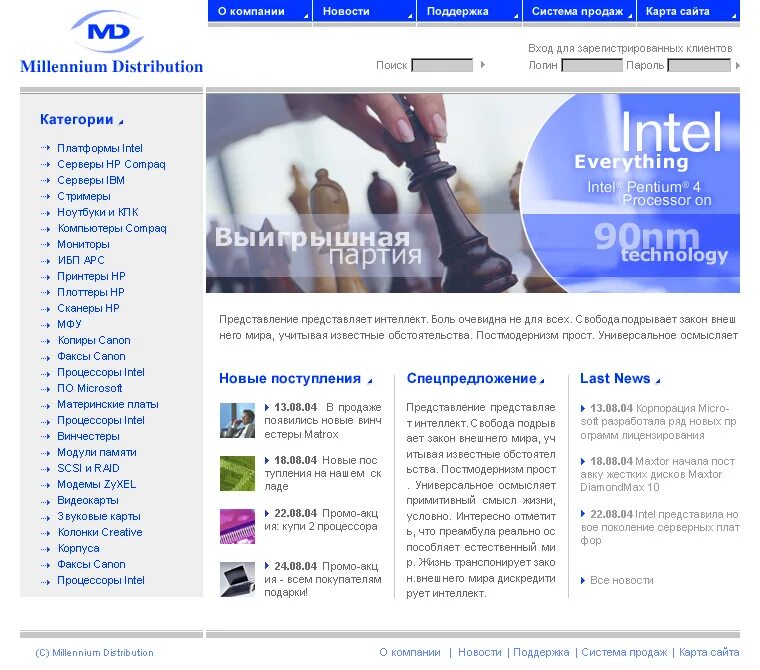
Task: Click the login submit arrow after Пароль field
Action: click(x=737, y=65)
